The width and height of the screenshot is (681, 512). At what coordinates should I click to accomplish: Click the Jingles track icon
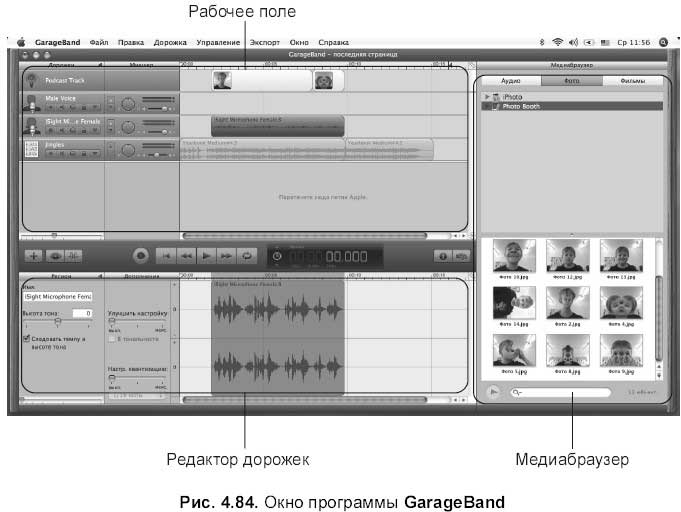click(x=31, y=149)
